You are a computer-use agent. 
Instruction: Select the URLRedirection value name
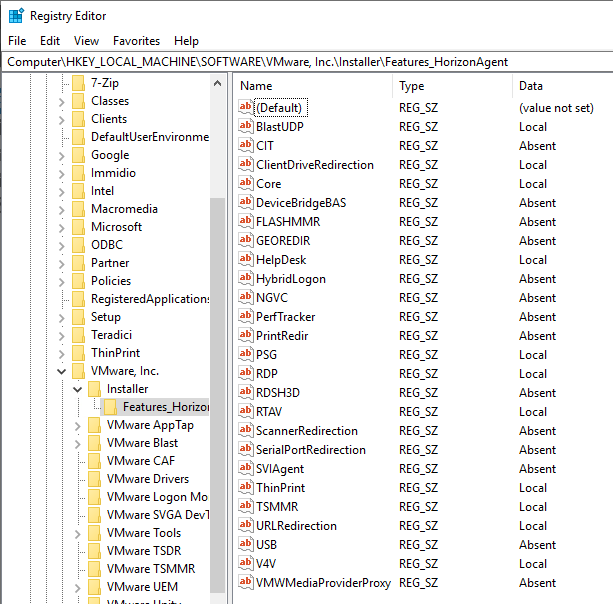click(x=296, y=526)
